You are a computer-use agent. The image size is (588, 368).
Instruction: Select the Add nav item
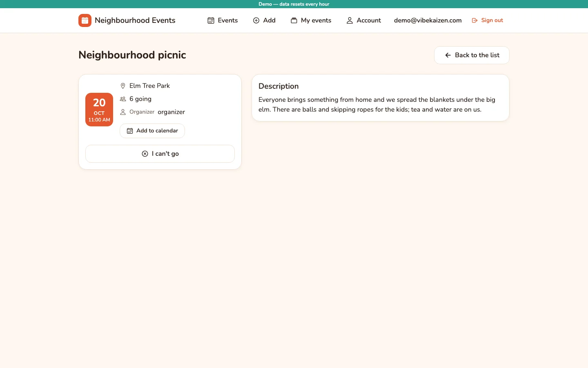(264, 20)
